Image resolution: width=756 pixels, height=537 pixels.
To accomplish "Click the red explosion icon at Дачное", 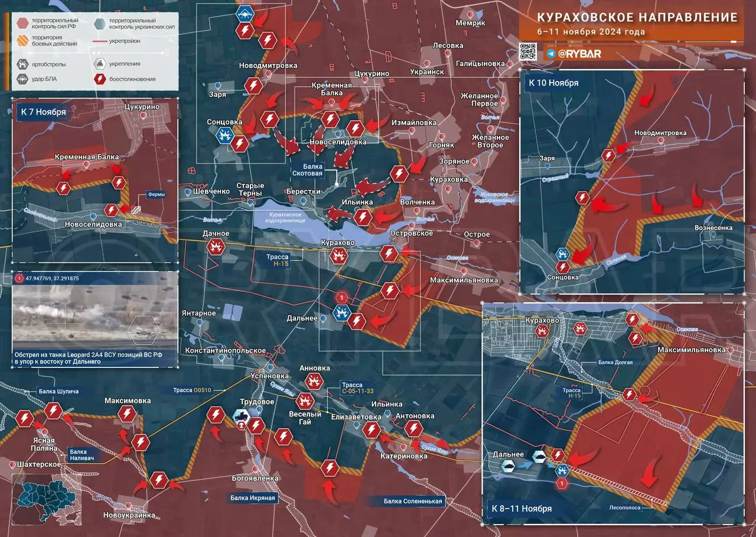I will click(x=216, y=246).
